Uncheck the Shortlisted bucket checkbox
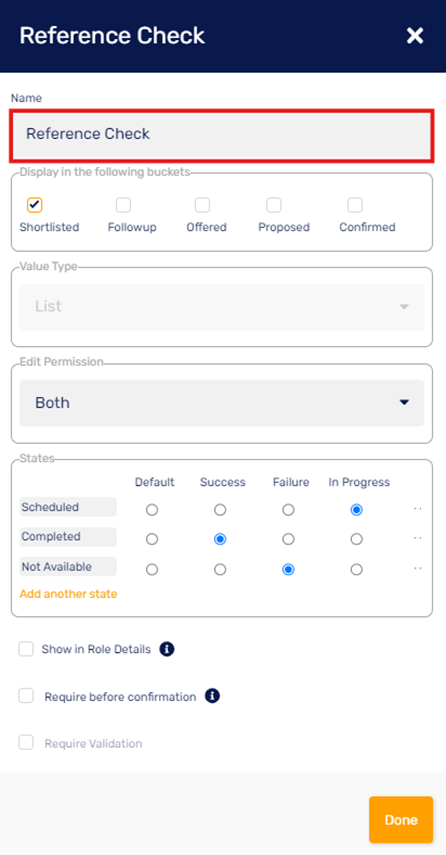446x855 pixels. coord(34,205)
